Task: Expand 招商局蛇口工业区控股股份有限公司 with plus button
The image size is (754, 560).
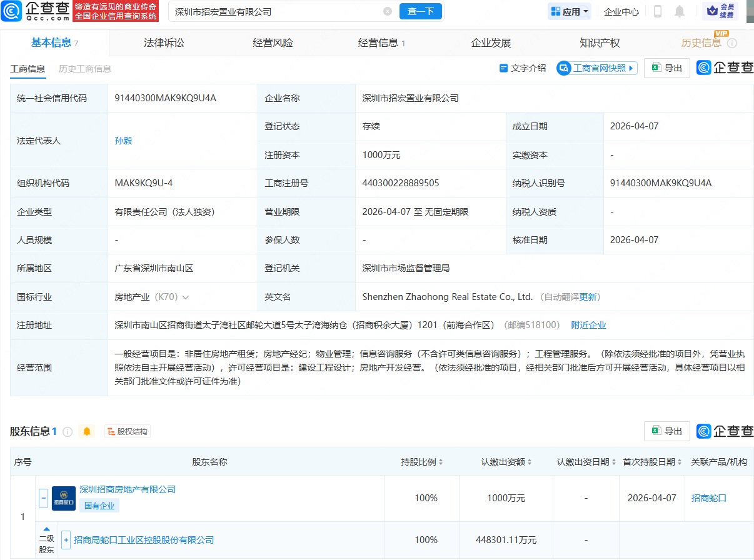Action: (66, 540)
